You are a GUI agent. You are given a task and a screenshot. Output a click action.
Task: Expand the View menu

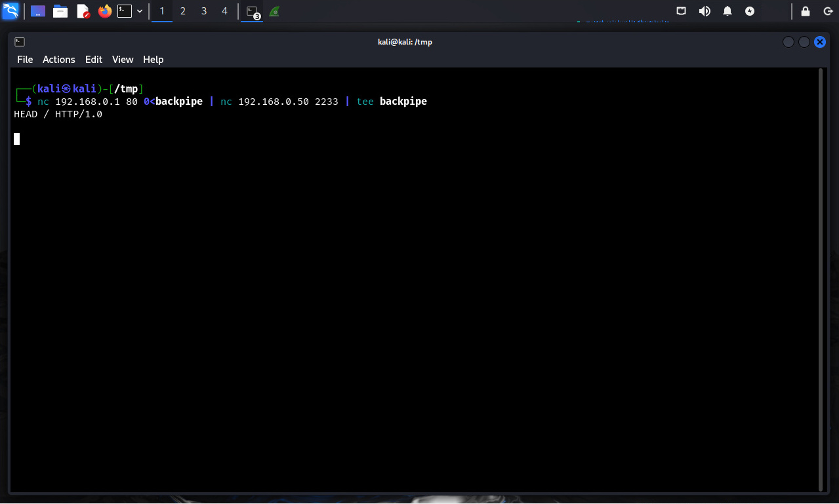(x=123, y=60)
